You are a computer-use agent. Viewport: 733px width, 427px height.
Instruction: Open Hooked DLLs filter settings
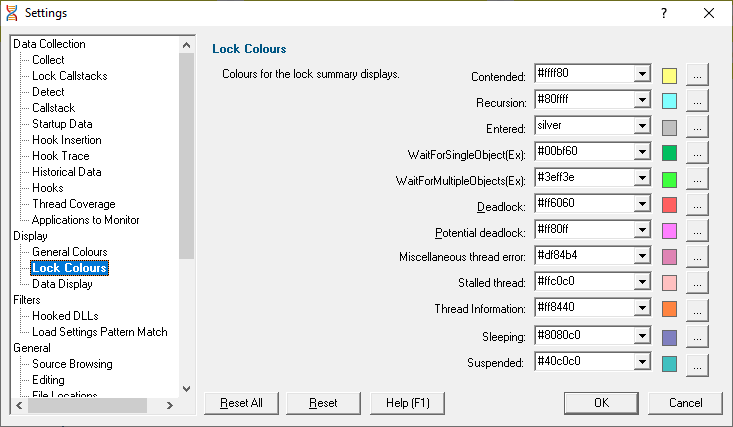coord(65,316)
